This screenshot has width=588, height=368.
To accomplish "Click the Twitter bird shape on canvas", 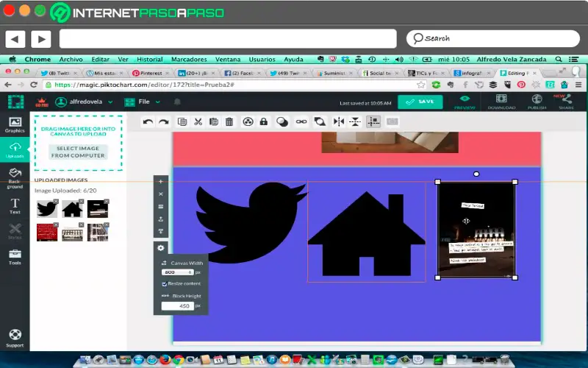I will [x=251, y=222].
